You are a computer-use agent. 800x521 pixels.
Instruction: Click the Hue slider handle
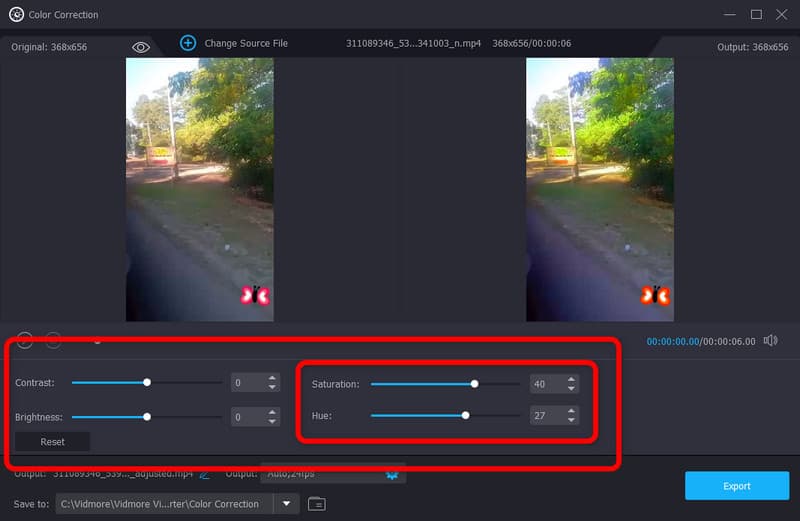tap(465, 415)
